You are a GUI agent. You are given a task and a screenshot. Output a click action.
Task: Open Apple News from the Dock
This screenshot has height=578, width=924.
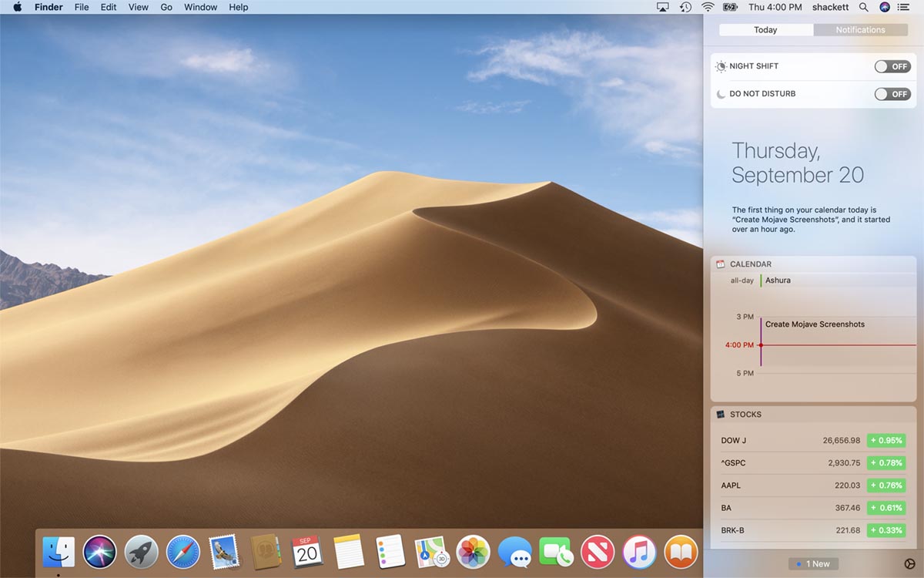pos(598,552)
